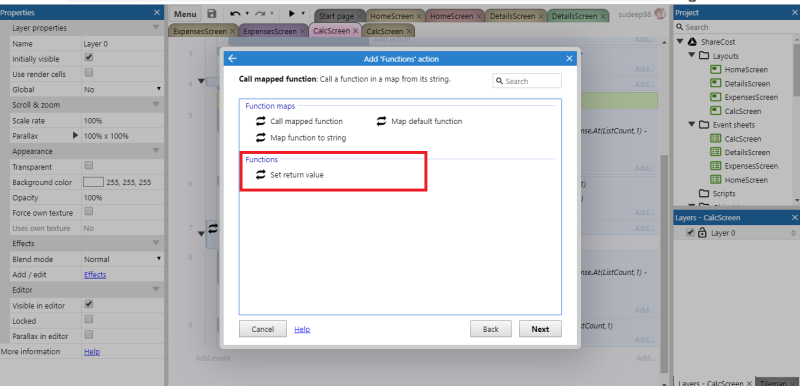Click the lock icon on Layer 0
This screenshot has width=800, height=386.
[703, 233]
